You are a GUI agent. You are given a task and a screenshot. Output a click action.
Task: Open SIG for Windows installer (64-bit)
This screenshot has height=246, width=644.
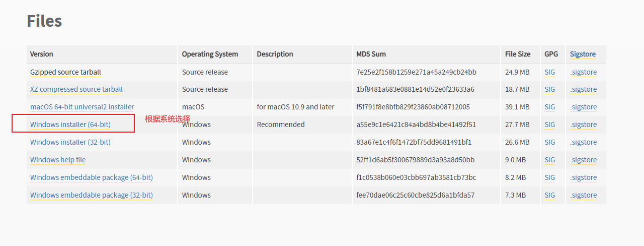(549, 125)
